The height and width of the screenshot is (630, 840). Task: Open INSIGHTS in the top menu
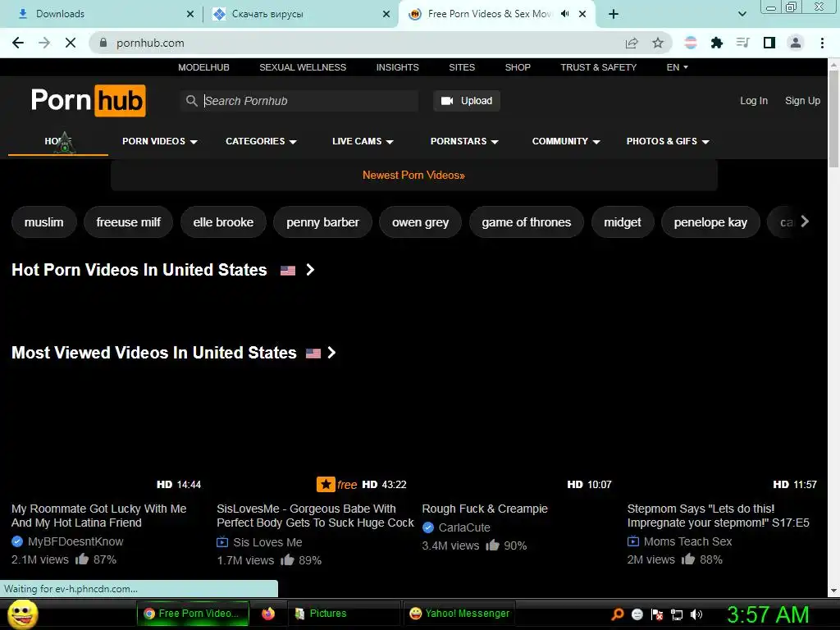pos(398,67)
